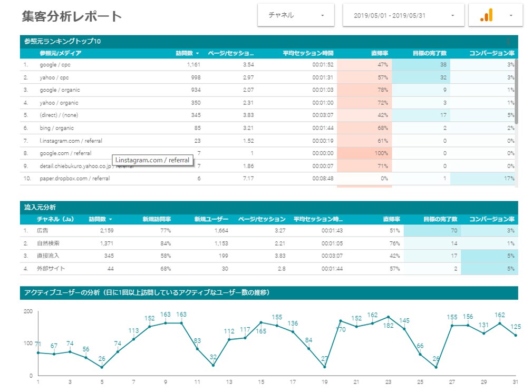Screen dimensions: 532x392
Task: Select the paper.dropbox.com / referral row
Action: click(x=267, y=179)
